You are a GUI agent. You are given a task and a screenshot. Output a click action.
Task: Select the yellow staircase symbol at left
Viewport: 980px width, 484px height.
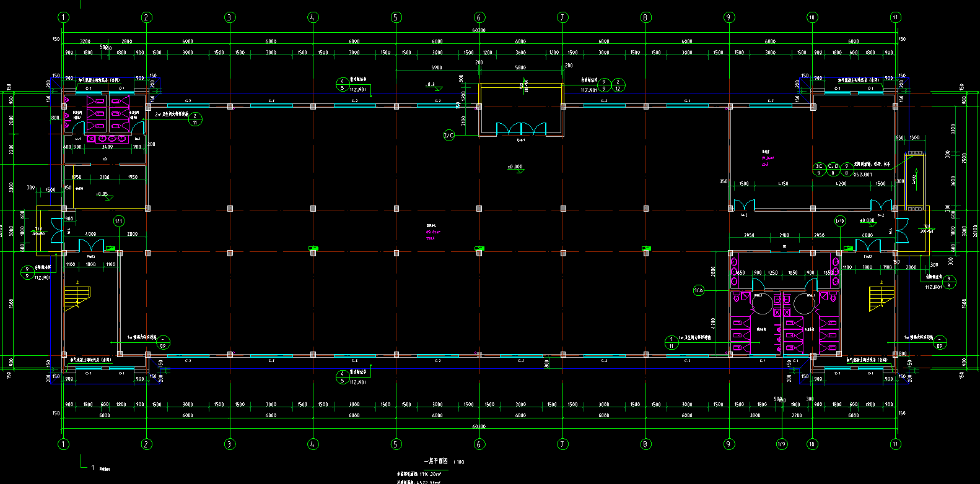[x=78, y=297]
